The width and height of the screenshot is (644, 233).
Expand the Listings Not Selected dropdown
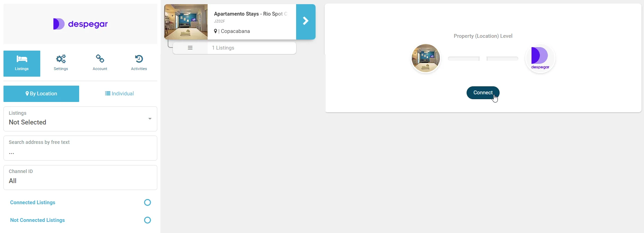pos(80,119)
